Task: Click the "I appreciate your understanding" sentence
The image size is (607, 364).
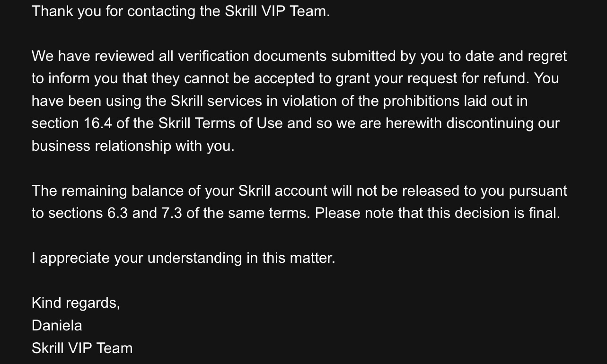Action: click(183, 258)
